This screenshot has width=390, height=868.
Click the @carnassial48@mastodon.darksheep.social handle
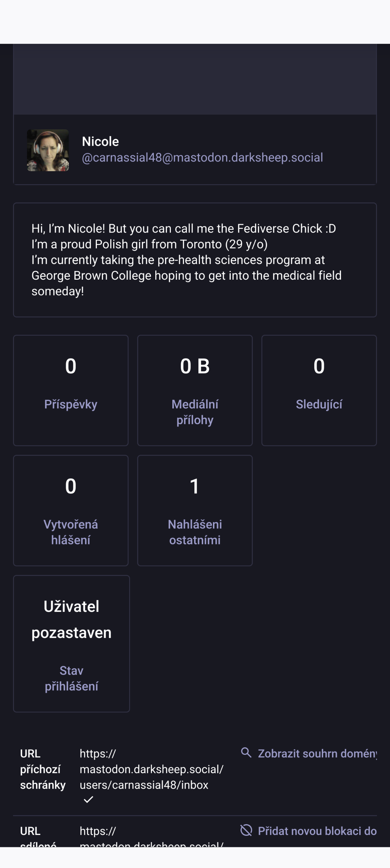coord(202,158)
